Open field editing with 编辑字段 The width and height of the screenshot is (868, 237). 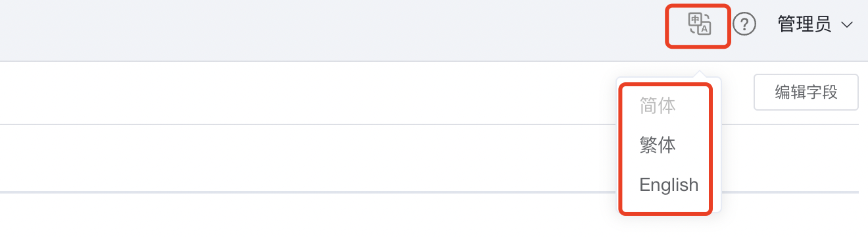[x=806, y=92]
